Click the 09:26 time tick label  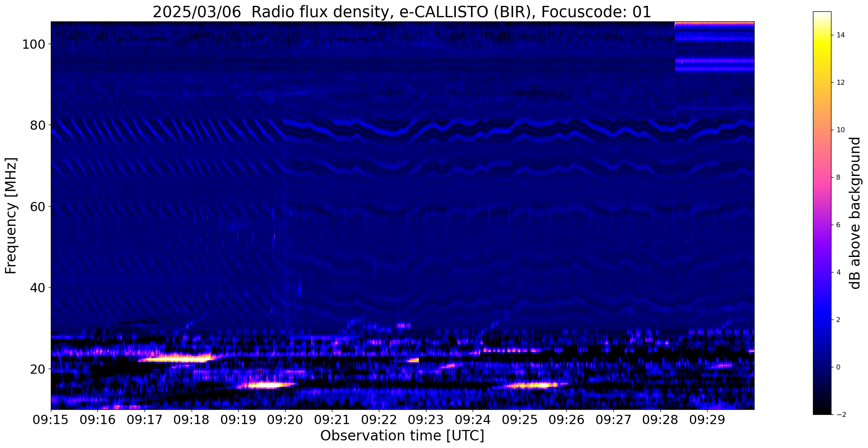(x=567, y=420)
